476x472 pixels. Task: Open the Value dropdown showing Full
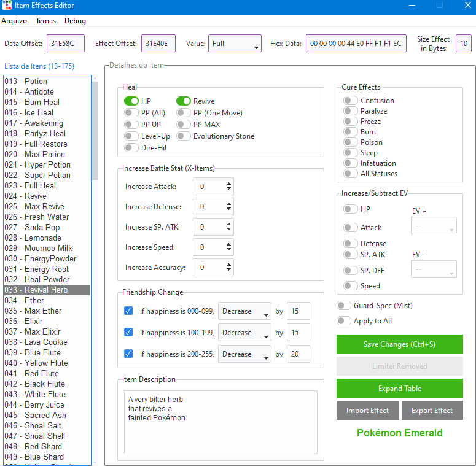[235, 44]
